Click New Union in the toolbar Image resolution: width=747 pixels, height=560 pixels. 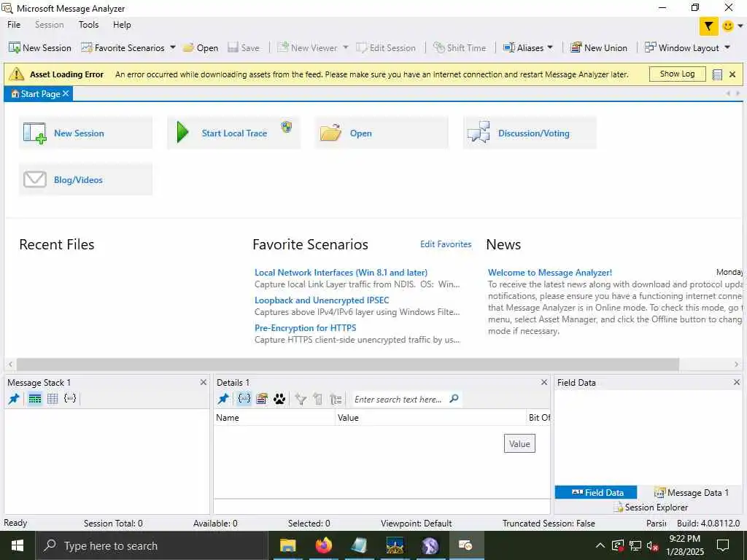click(x=599, y=47)
